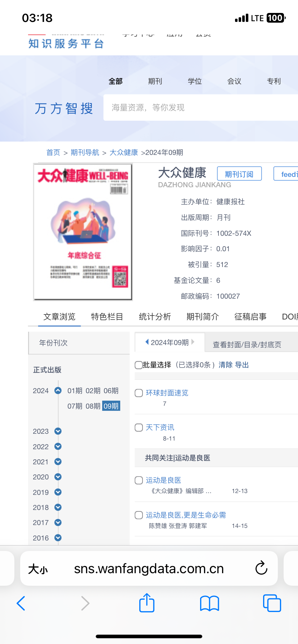Tap the 知识服务平台 site logo
298x644 pixels.
(x=66, y=43)
